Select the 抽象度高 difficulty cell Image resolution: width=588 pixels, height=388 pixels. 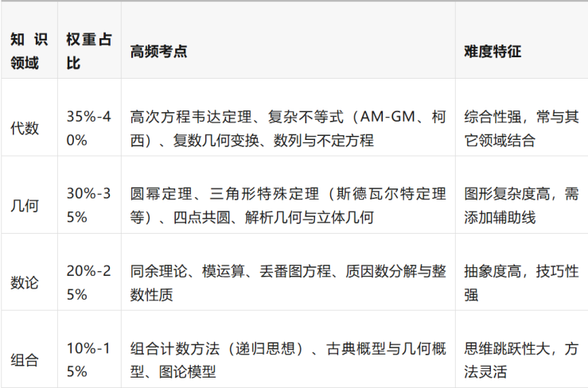point(520,282)
